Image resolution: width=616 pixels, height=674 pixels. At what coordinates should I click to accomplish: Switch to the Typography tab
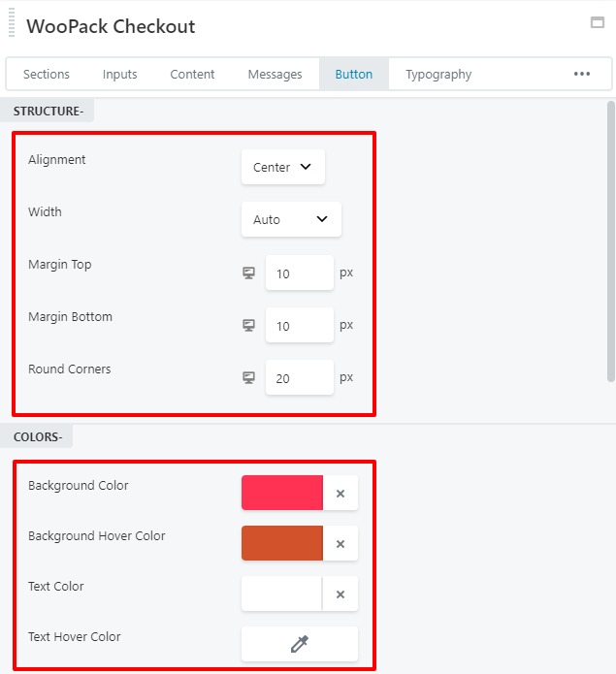[438, 75]
